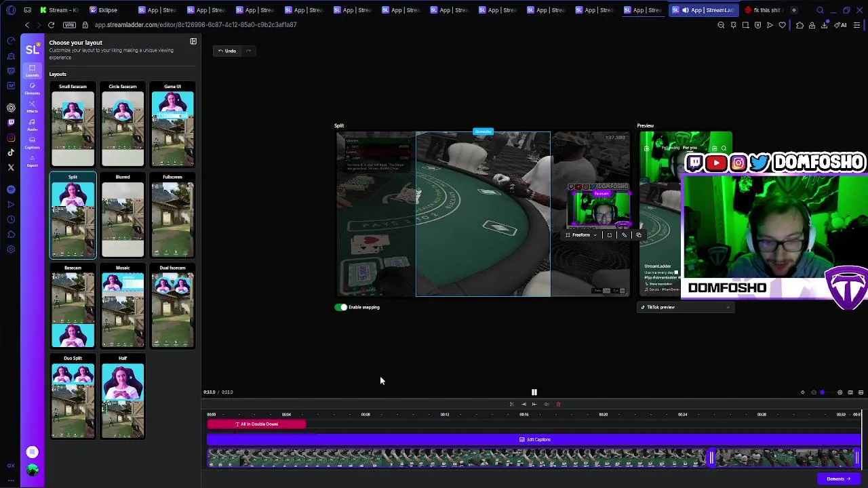868x488 pixels.
Task: Select the Fullscreen layout
Action: pos(172,216)
